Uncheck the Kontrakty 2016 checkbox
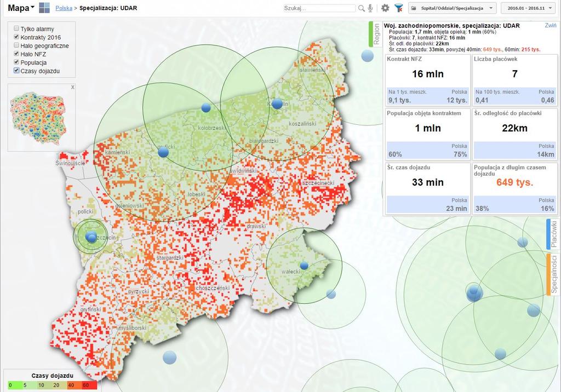 16,37
